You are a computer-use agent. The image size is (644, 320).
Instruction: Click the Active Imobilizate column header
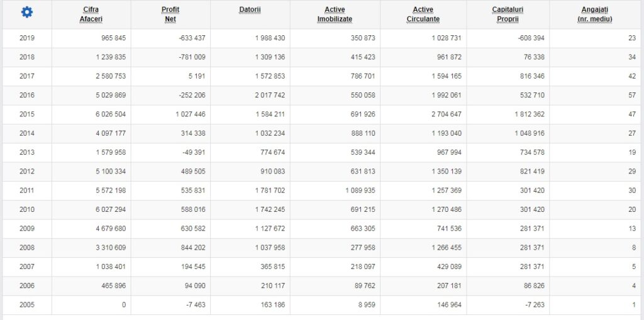(x=335, y=14)
